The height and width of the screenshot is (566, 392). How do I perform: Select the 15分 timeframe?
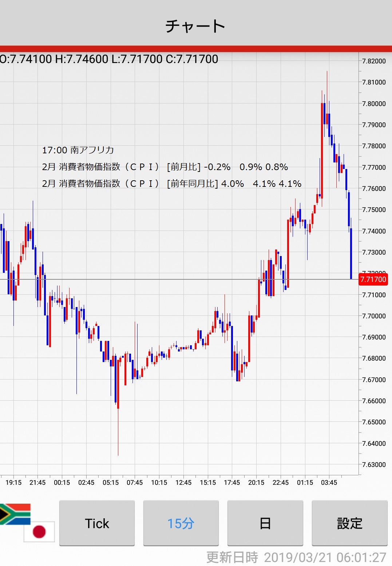pyautogui.click(x=181, y=523)
